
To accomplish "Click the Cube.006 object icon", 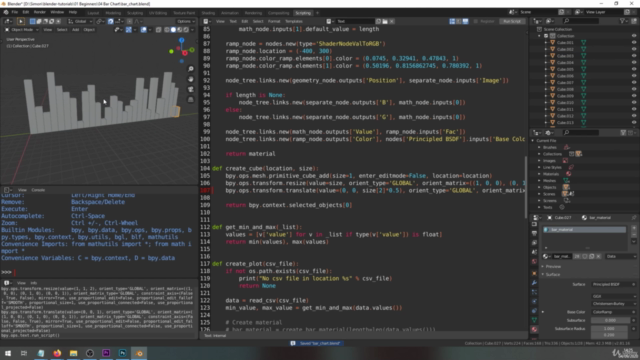I will click(553, 76).
